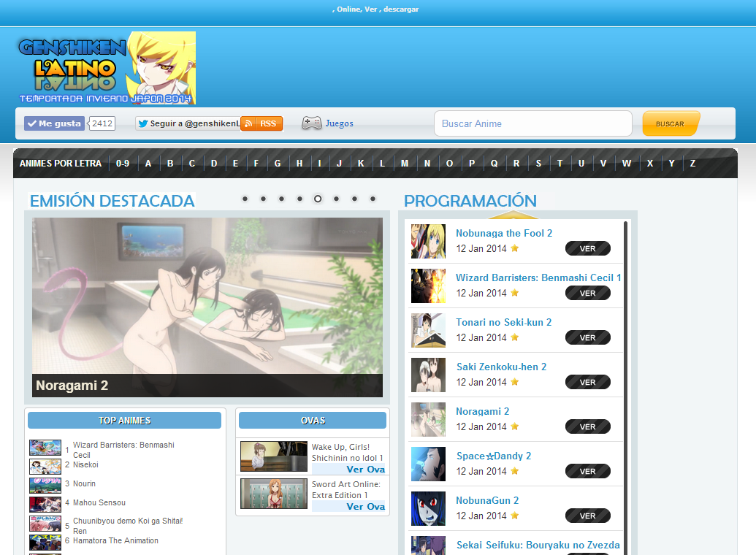Click VER for Space☆Dandy 2

(588, 471)
